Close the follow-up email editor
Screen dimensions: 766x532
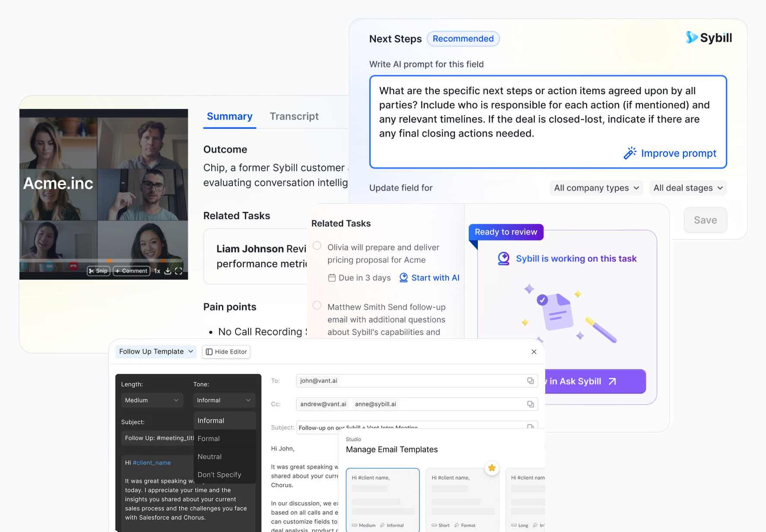tap(534, 352)
